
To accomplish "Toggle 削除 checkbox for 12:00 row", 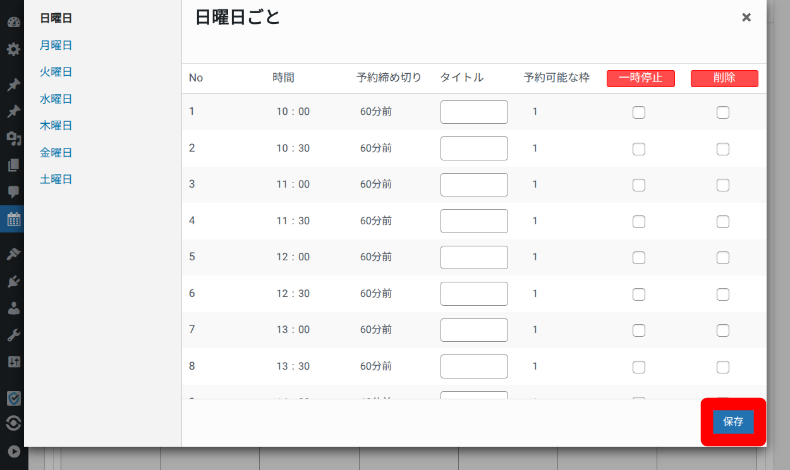I will [x=722, y=258].
